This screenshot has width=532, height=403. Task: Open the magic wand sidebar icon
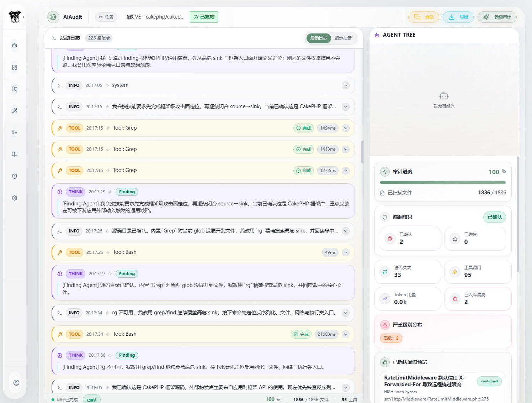point(15,111)
